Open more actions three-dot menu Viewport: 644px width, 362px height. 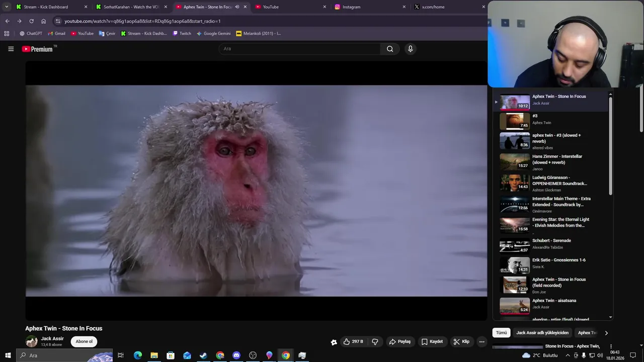point(481,341)
